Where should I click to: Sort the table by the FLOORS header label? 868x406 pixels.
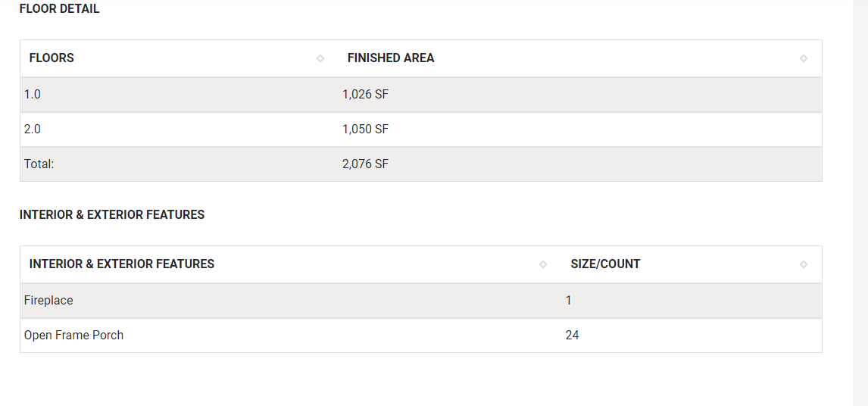(x=52, y=58)
